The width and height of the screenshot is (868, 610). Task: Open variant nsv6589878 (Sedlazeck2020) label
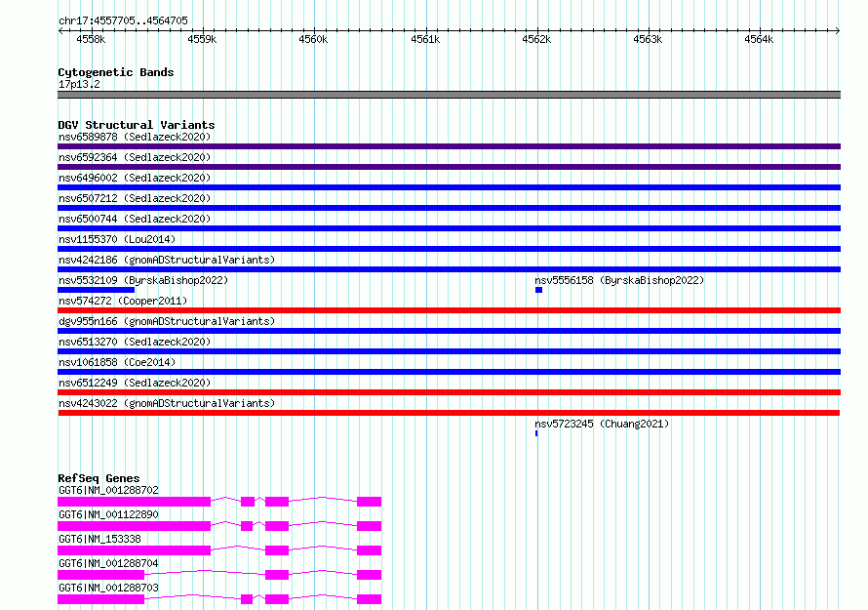[x=135, y=137]
